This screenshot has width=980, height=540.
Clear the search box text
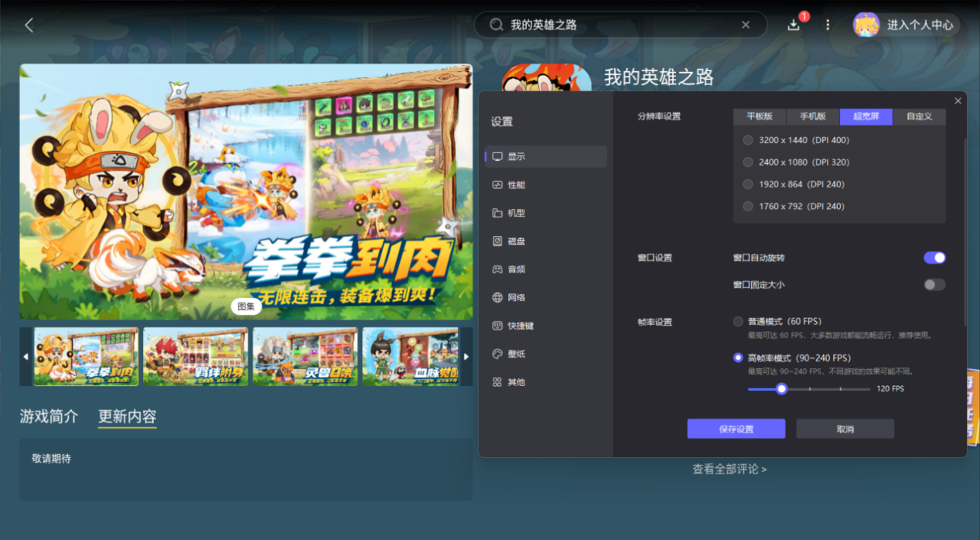[746, 25]
